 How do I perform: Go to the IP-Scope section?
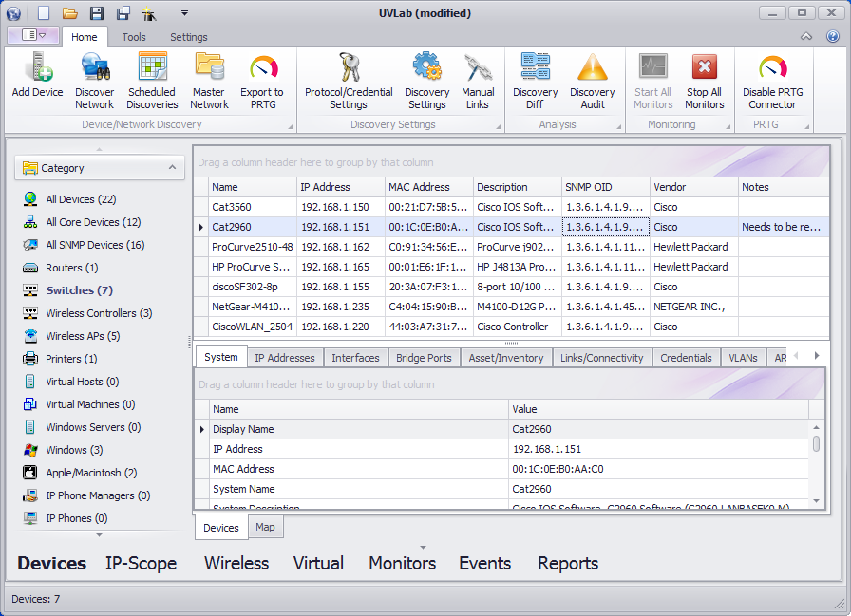pyautogui.click(x=142, y=564)
